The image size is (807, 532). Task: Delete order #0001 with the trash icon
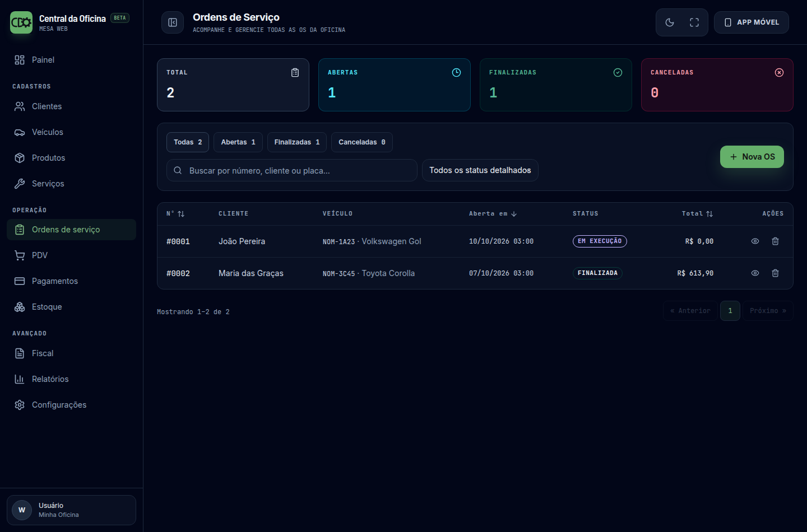(x=775, y=241)
